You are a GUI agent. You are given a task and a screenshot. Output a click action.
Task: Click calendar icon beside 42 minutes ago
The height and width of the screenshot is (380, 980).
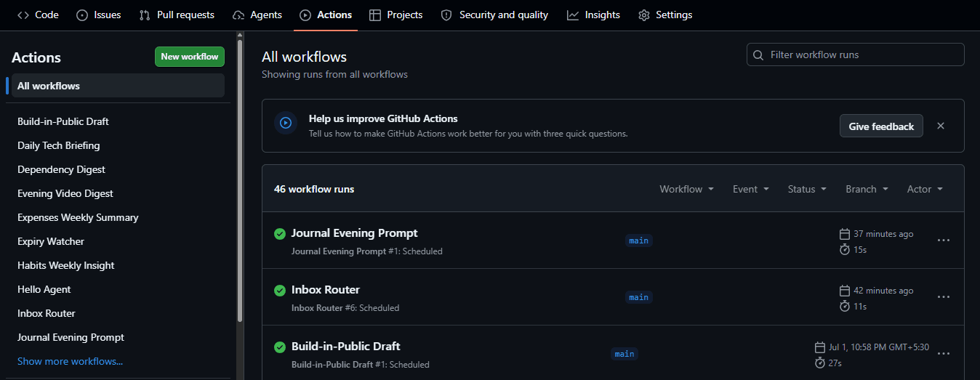[x=845, y=291]
